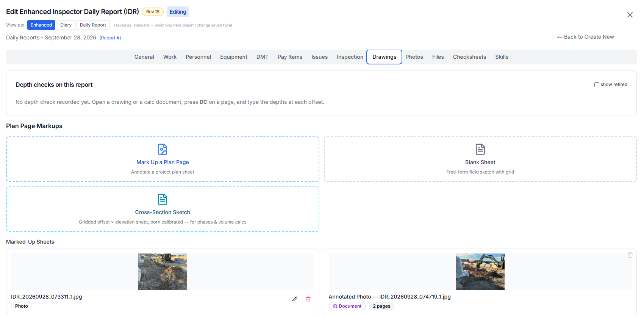Open the Issues tab
The height and width of the screenshot is (316, 644).
(x=320, y=57)
